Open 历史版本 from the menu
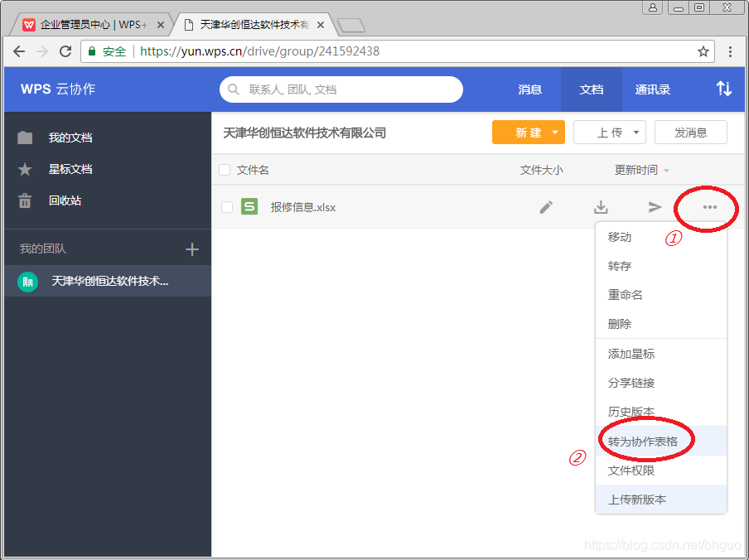The image size is (749, 560). tap(661, 412)
